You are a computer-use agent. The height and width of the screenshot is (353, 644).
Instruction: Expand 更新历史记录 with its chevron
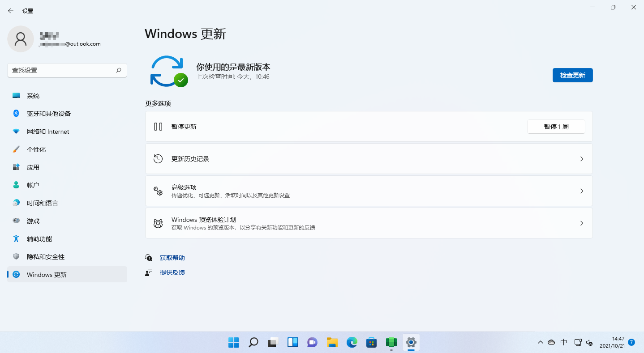point(582,159)
